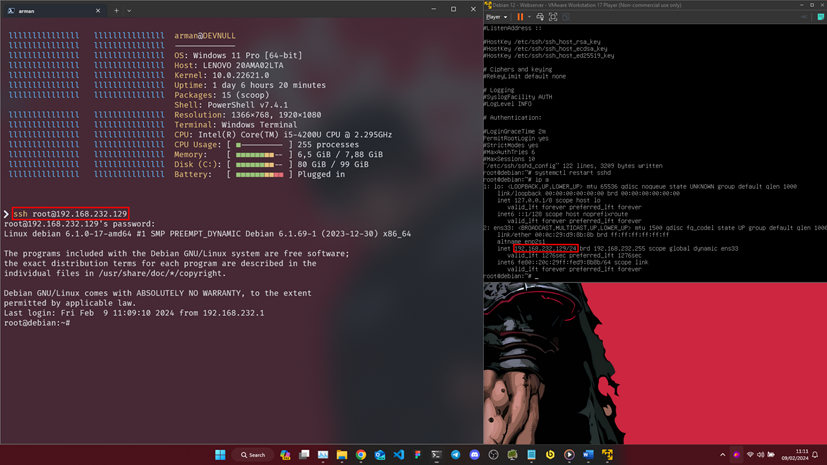Open the volume control in system tray

pos(761,455)
